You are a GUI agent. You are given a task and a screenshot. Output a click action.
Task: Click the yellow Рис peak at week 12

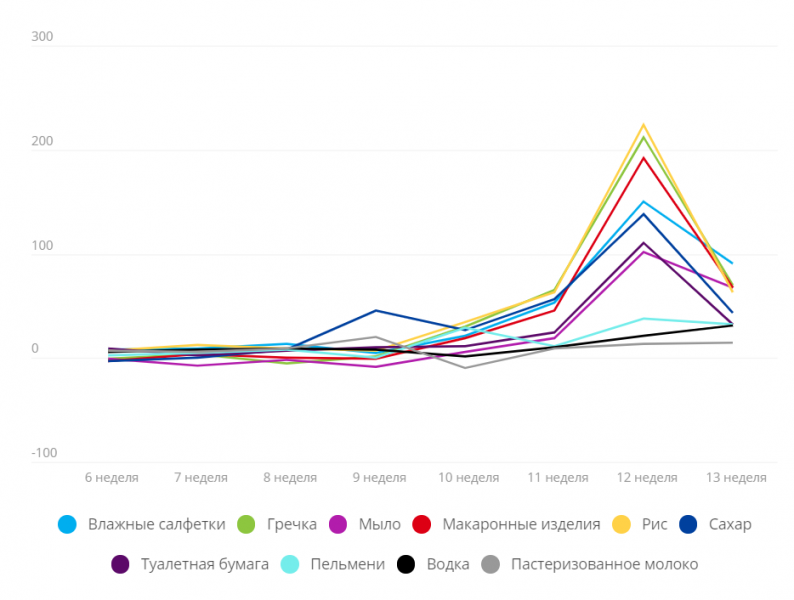644,125
